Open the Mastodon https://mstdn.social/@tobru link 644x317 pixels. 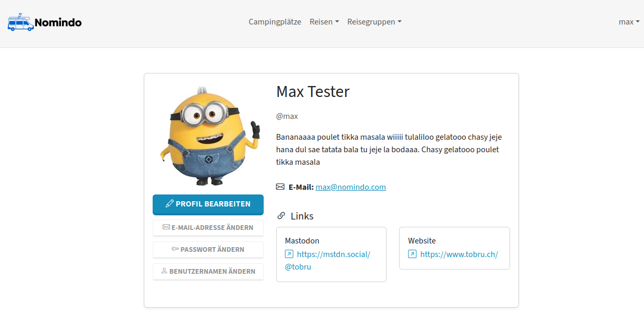[328, 260]
